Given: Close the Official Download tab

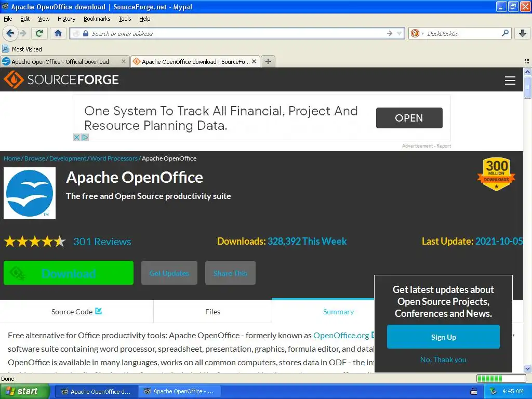Looking at the screenshot, I should [124, 61].
